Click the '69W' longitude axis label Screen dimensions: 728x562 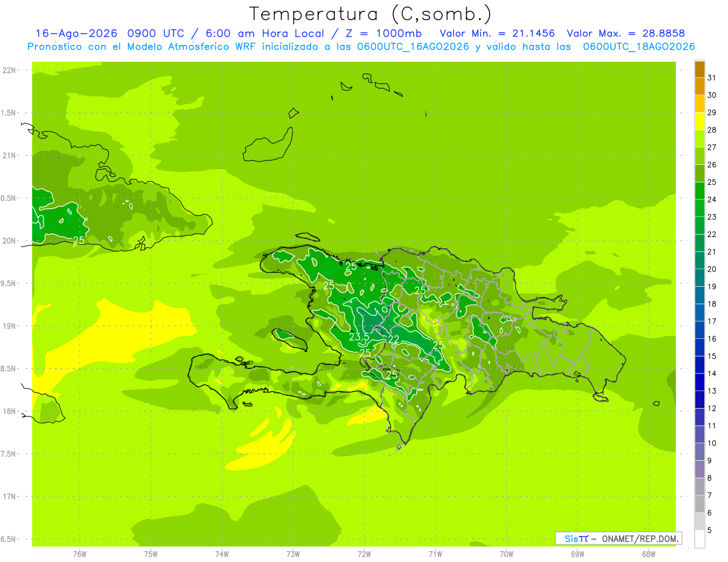pyautogui.click(x=578, y=554)
